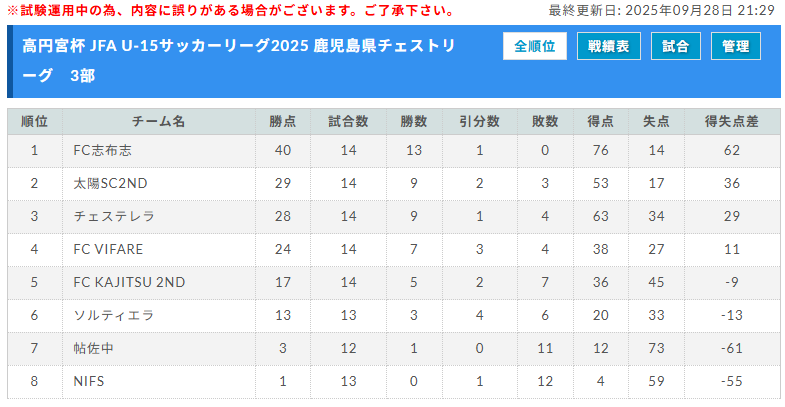This screenshot has height=407, width=785.
Task: Open the 帖佐中 team link
Action: click(x=95, y=348)
